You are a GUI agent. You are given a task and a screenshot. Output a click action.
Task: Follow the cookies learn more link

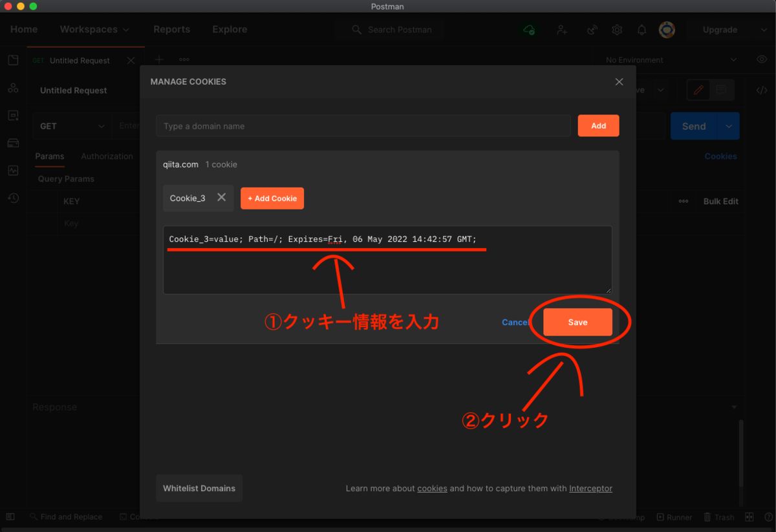tap(432, 489)
